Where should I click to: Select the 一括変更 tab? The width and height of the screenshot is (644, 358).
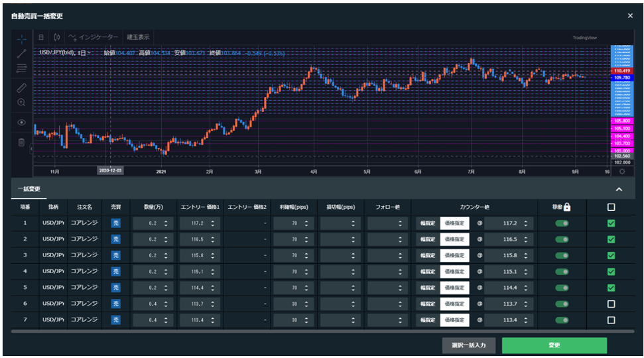[x=29, y=189]
